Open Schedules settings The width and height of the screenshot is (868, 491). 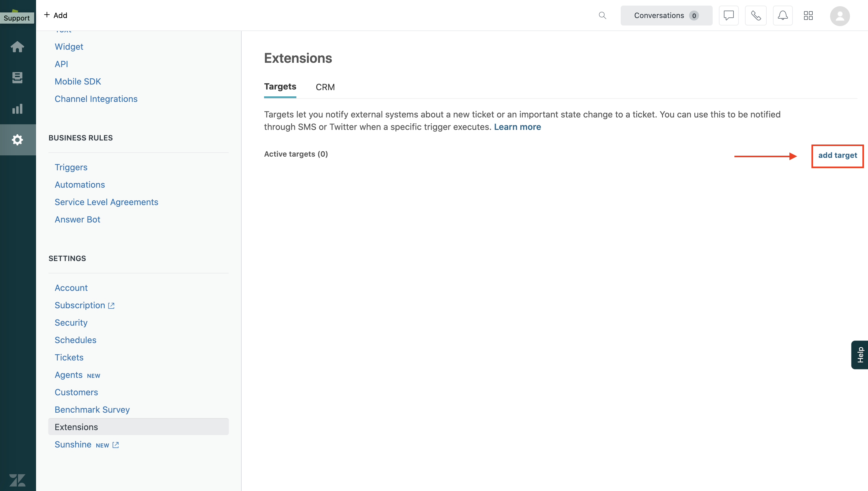pos(75,340)
